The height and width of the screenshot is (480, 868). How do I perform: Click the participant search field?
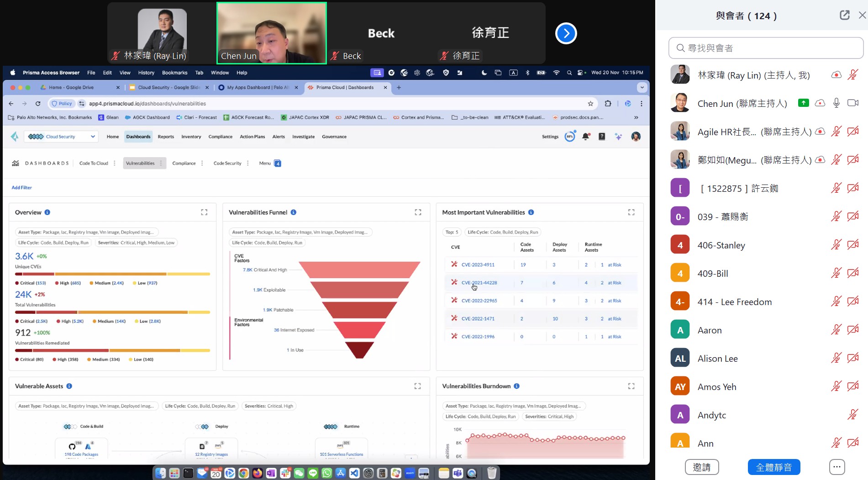766,48
